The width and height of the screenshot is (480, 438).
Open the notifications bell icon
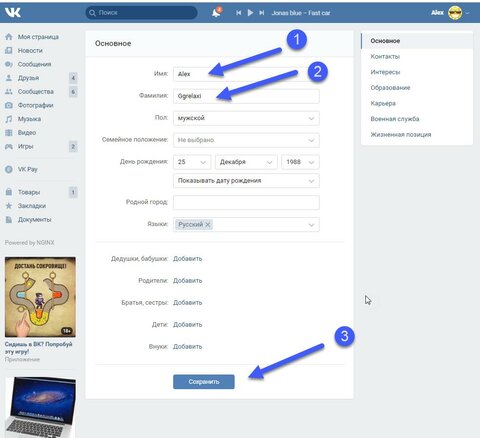[216, 13]
